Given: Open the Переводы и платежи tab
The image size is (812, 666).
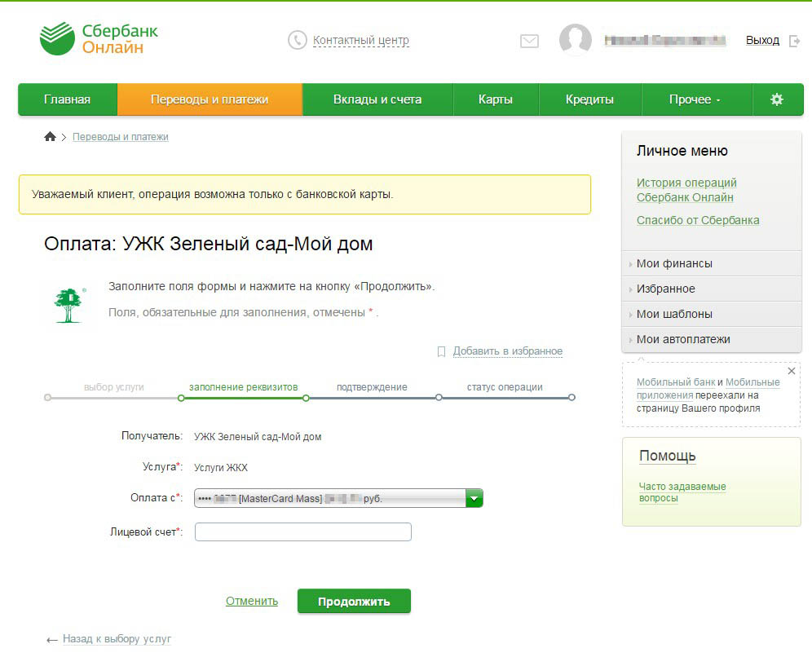Looking at the screenshot, I should [210, 99].
